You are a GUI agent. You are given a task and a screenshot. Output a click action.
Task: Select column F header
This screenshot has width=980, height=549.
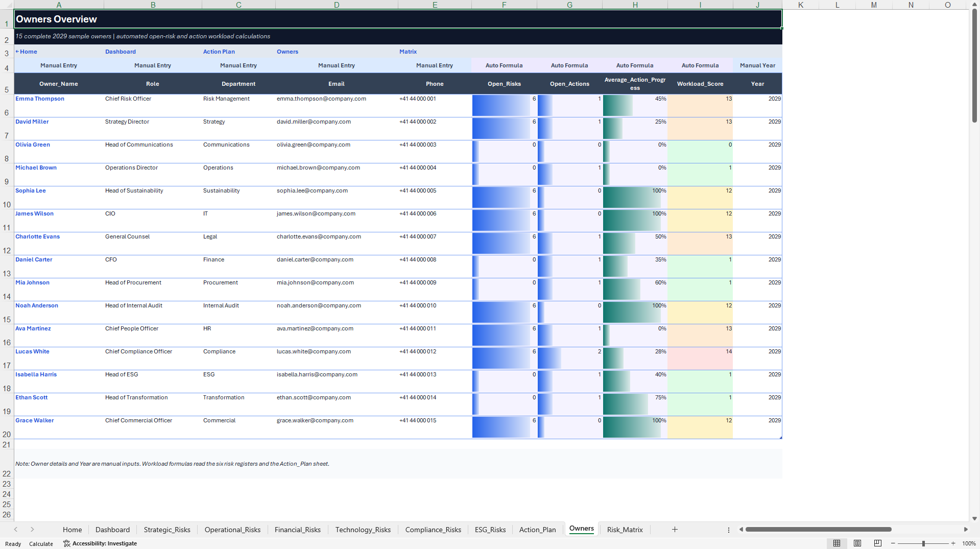pyautogui.click(x=504, y=5)
